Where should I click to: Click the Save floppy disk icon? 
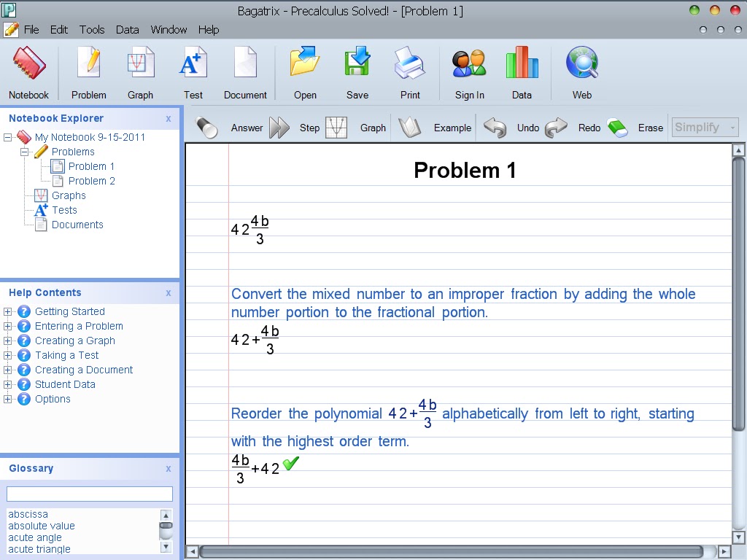coord(357,62)
